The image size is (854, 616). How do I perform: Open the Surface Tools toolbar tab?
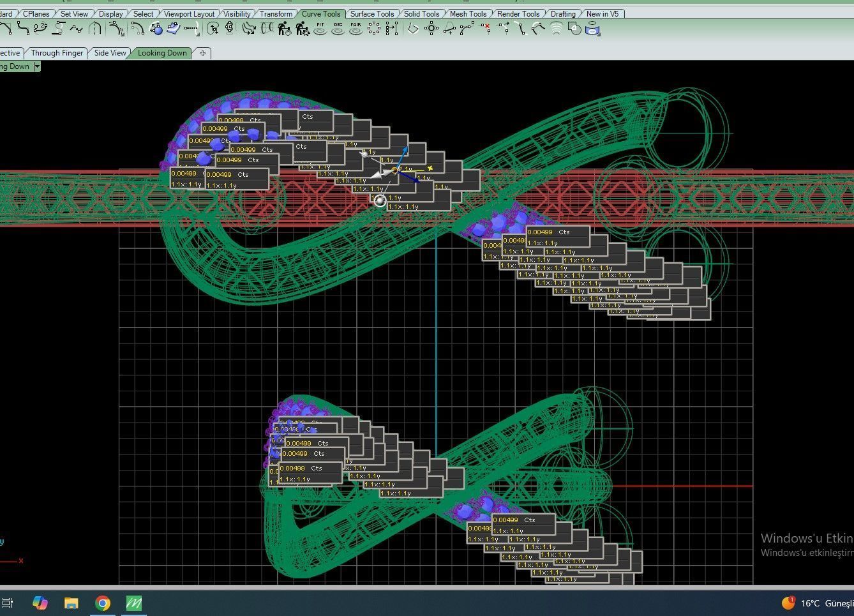tap(372, 13)
